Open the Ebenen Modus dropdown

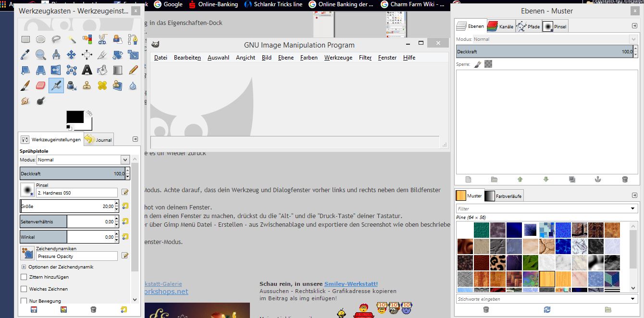(555, 39)
